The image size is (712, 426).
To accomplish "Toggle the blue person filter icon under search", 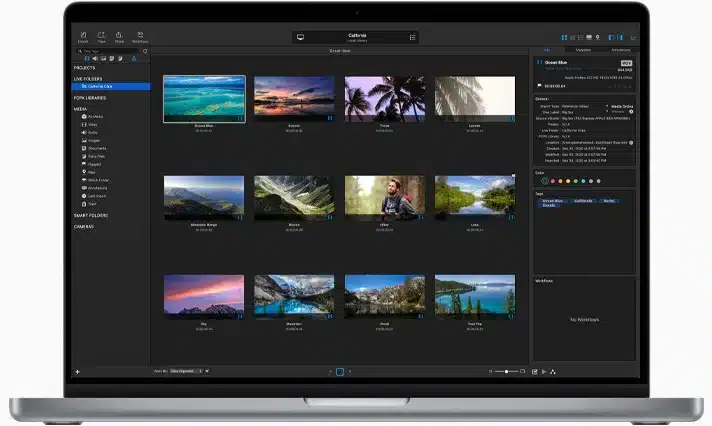I will click(134, 59).
